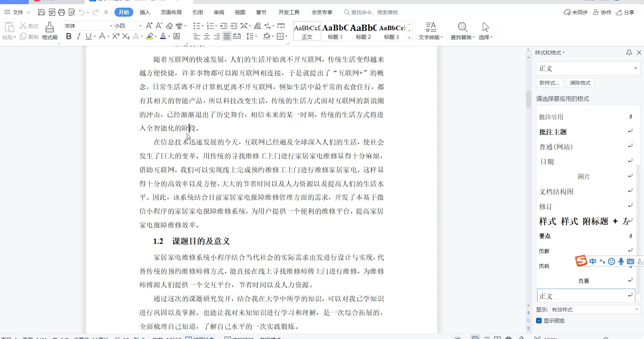The image size is (644, 339).
Task: Apply the font color red A swatch
Action: click(163, 36)
